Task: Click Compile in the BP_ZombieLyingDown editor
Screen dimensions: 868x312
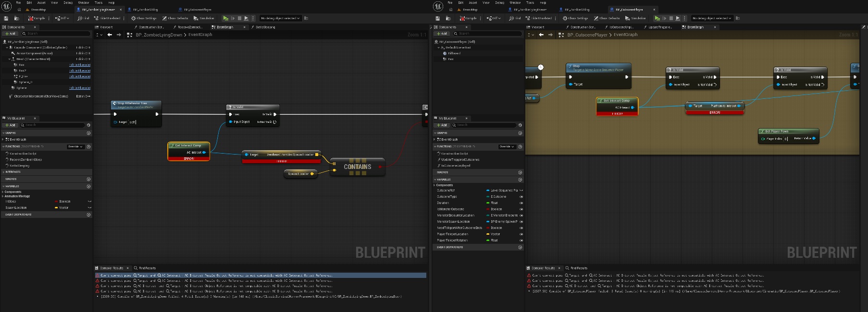Action: [37, 18]
